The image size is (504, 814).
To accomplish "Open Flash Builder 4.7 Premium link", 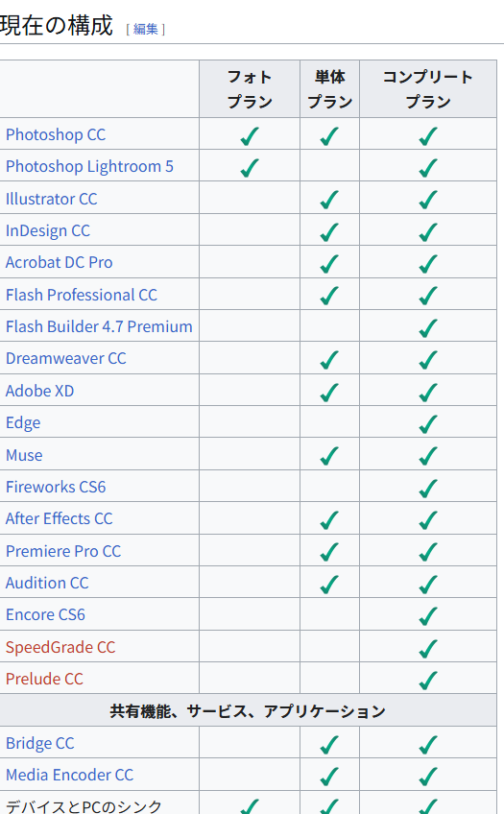I will tap(99, 326).
